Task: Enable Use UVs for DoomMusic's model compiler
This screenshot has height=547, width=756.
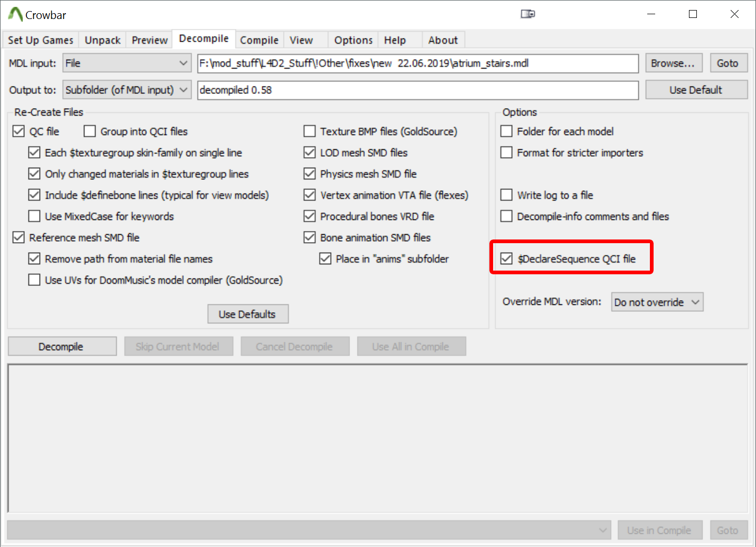Action: point(34,280)
